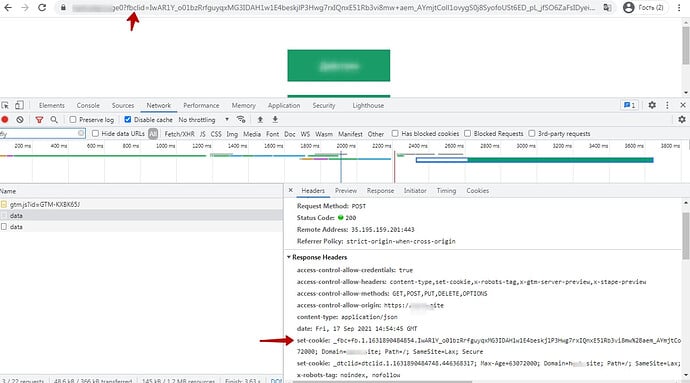Clear the network log
Viewport: 690px width, 383px height.
20,119
